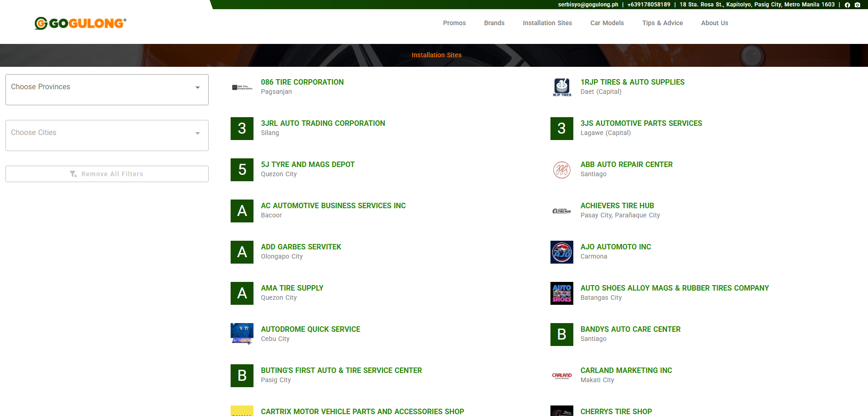
Task: Click 'Cebu City' location text
Action: click(x=275, y=339)
